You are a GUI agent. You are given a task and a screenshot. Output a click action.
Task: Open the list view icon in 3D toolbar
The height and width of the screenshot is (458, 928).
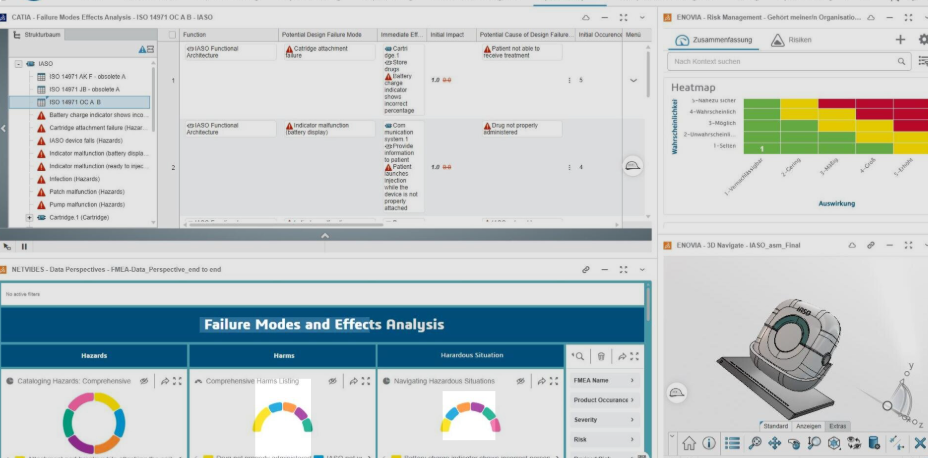[x=733, y=443]
